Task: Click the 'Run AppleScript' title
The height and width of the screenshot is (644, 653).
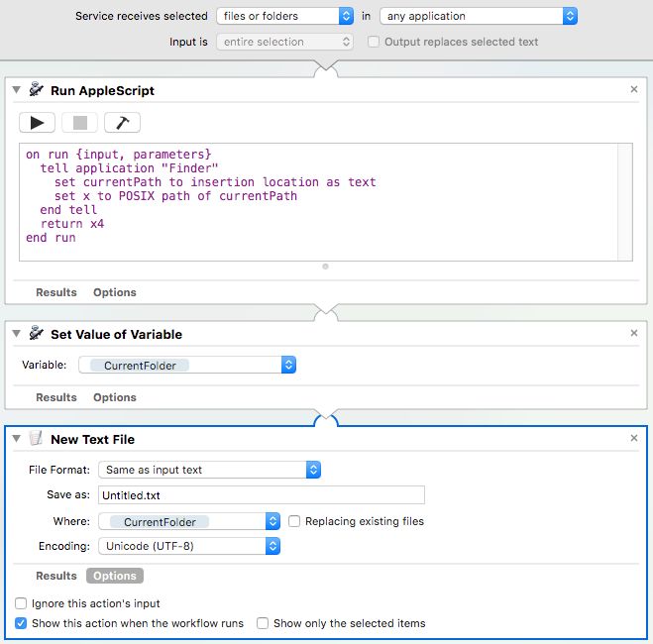Action: [x=102, y=90]
